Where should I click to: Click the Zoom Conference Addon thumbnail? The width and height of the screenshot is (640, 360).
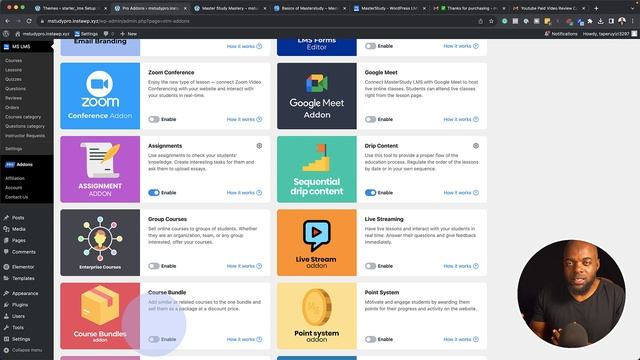(x=100, y=96)
